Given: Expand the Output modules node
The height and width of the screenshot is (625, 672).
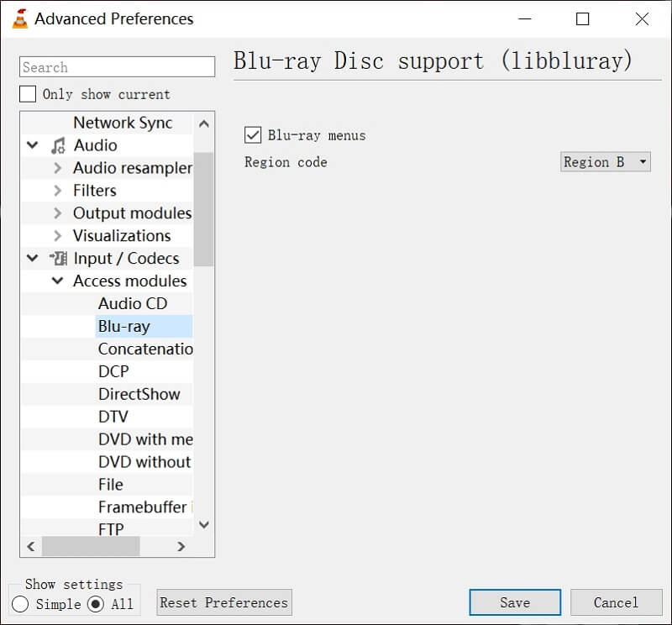Looking at the screenshot, I should pyautogui.click(x=58, y=213).
